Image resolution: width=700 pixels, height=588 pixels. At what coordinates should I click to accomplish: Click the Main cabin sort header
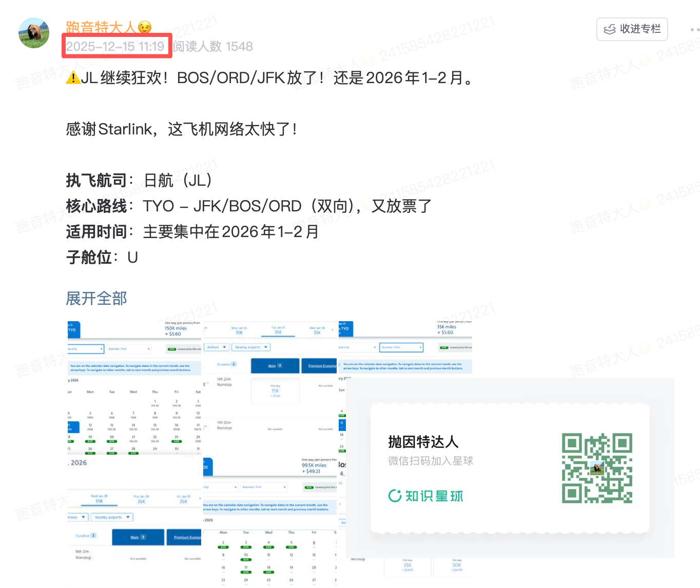(275, 365)
